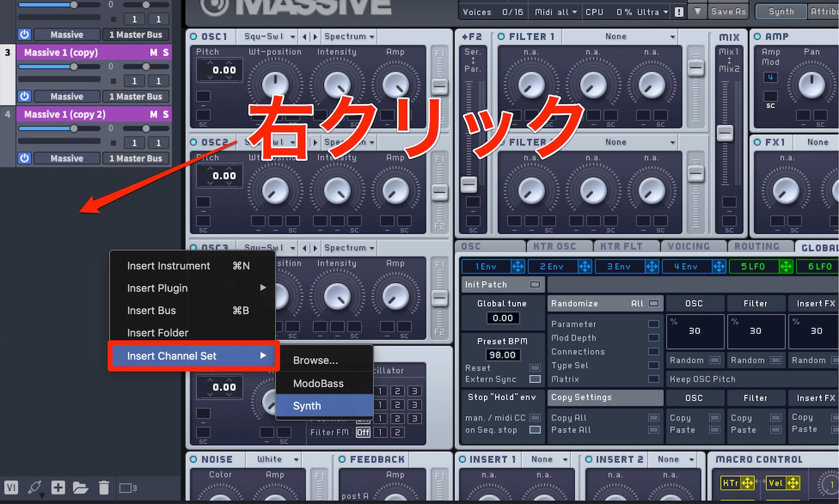Image resolution: width=839 pixels, height=504 pixels.
Task: Show virtual instruments with the VI button
Action: click(11, 488)
